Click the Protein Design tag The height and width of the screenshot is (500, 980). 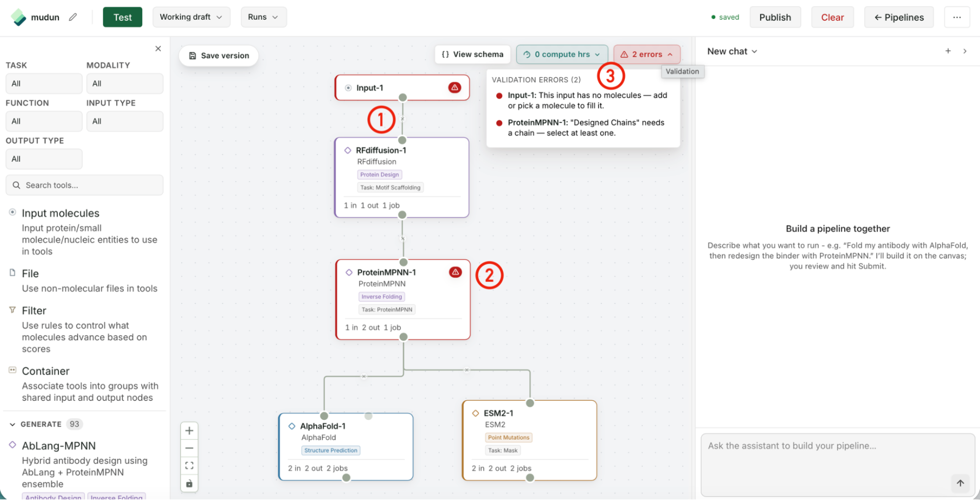coord(379,175)
